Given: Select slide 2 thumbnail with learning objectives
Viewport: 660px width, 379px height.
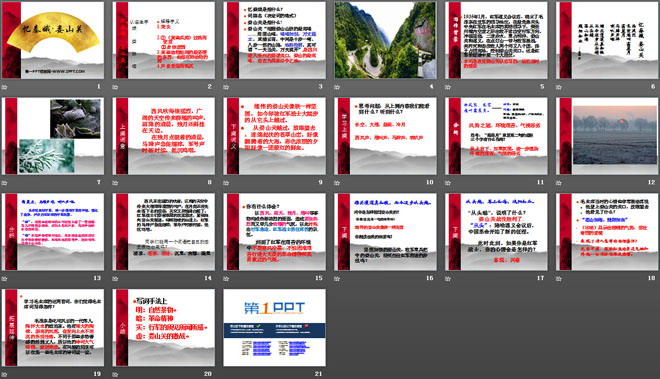Looking at the screenshot, I should point(163,40).
